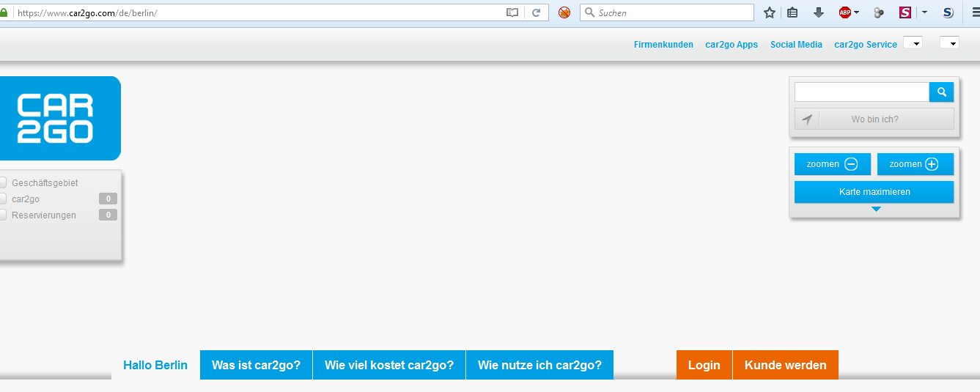Click the blue map search magnifier button

942,92
